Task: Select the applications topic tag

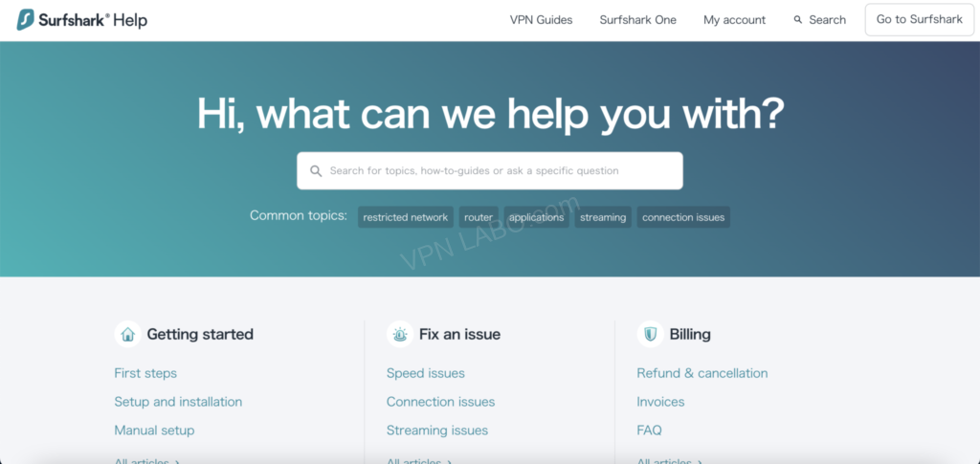Action: (536, 217)
